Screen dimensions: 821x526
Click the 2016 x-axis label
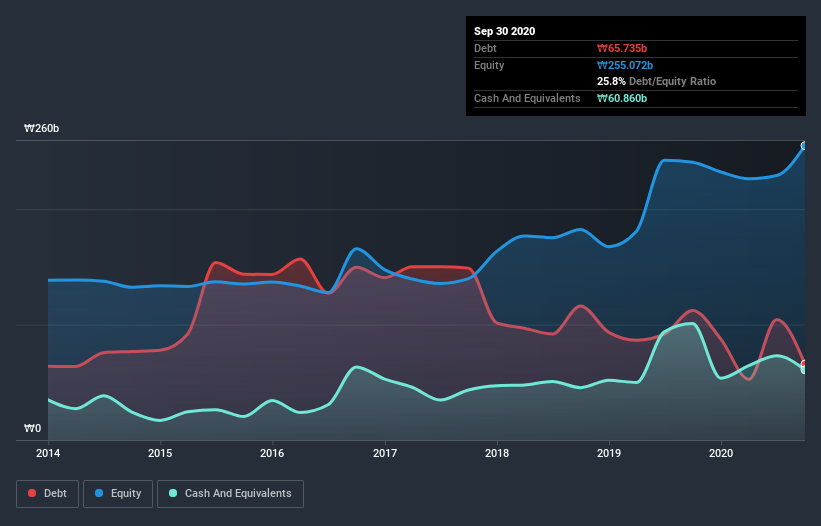tap(272, 453)
